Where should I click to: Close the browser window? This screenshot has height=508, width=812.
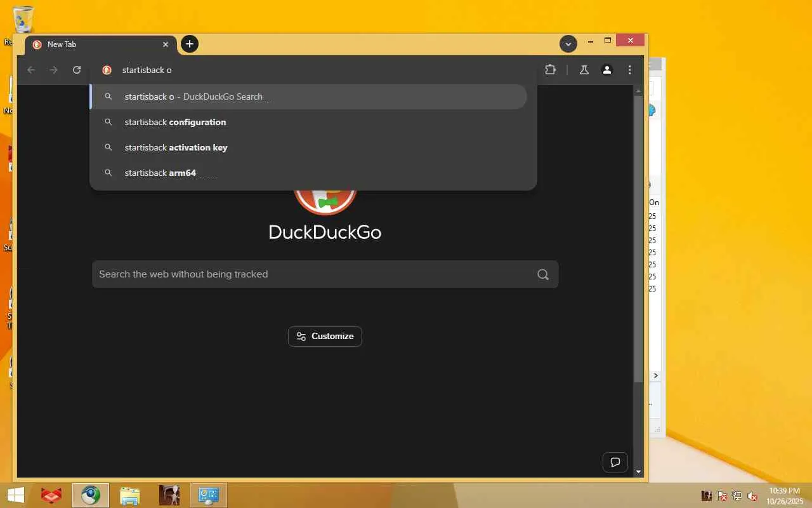click(x=631, y=40)
